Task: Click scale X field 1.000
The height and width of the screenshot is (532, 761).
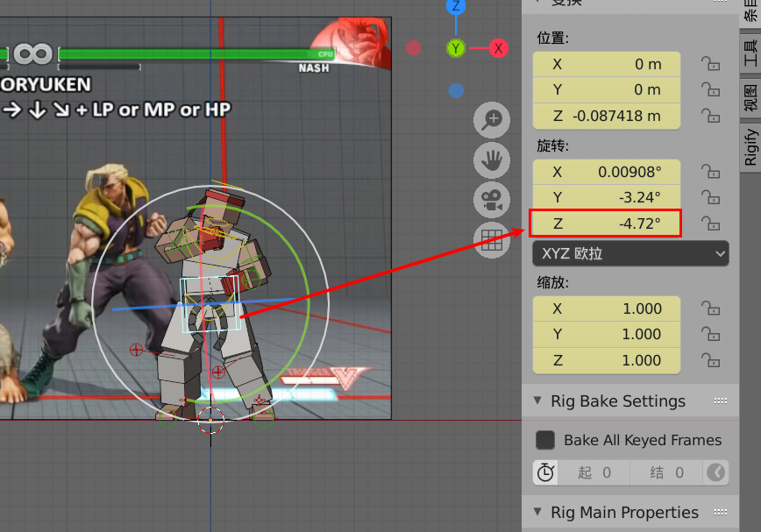Action: (607, 309)
